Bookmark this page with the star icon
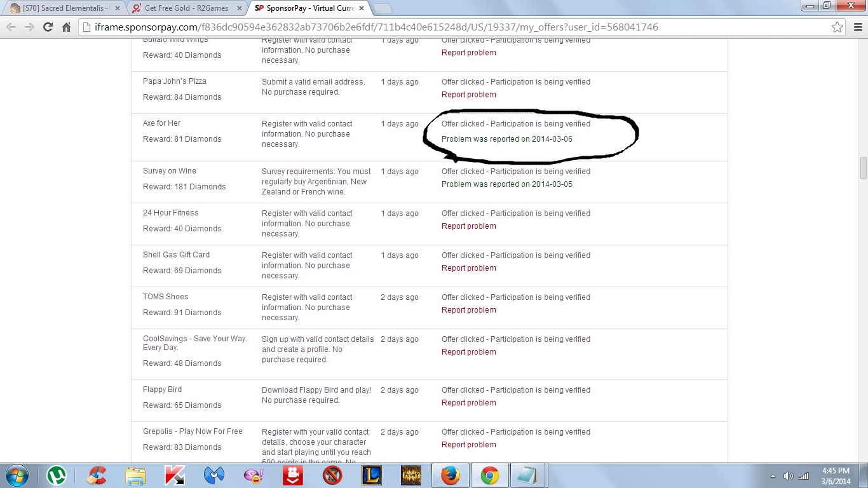 (x=837, y=27)
